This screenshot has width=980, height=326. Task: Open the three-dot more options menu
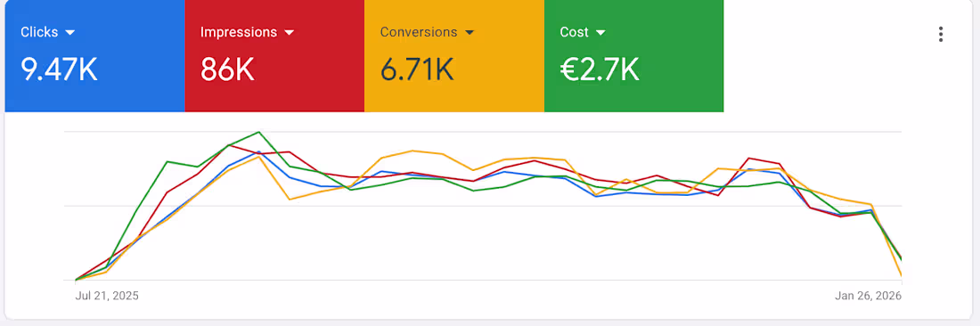(x=940, y=35)
